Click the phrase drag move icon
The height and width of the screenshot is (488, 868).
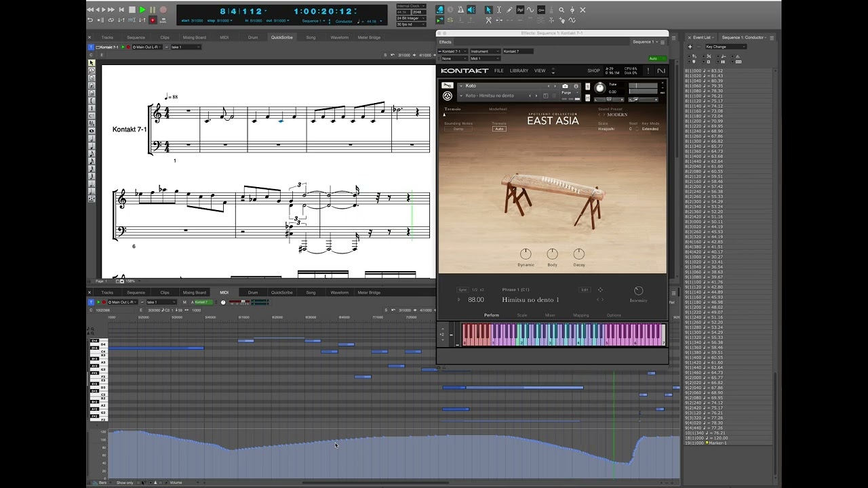pyautogui.click(x=600, y=290)
